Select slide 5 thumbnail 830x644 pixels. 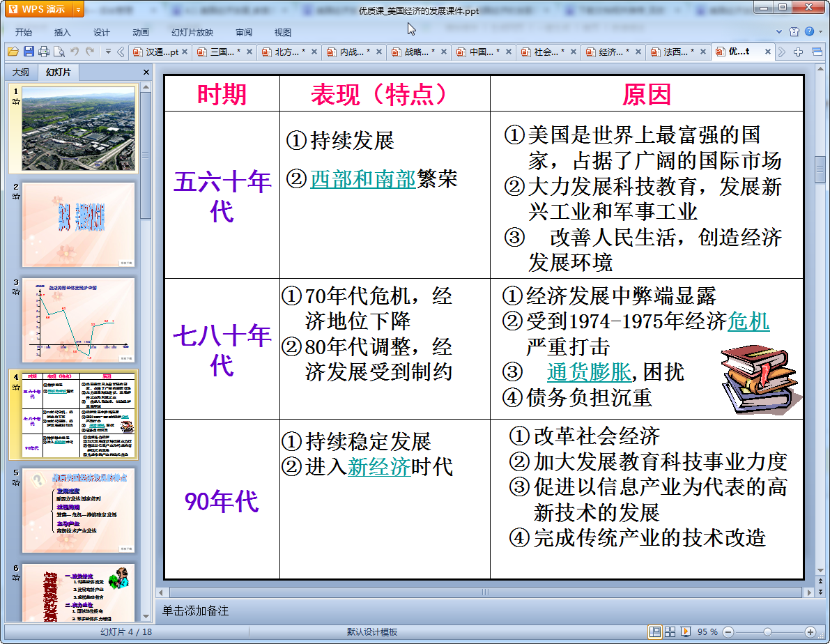pos(78,511)
